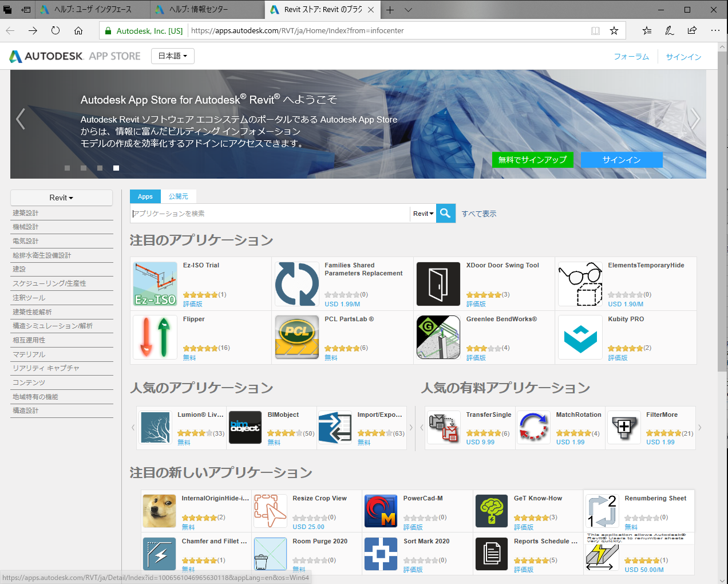The height and width of the screenshot is (584, 728).
Task: Close the Revit ストア browser tab
Action: coord(371,10)
